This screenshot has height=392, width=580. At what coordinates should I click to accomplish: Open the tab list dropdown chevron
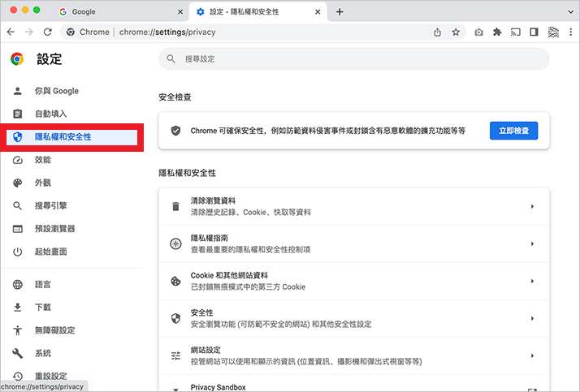pos(571,12)
